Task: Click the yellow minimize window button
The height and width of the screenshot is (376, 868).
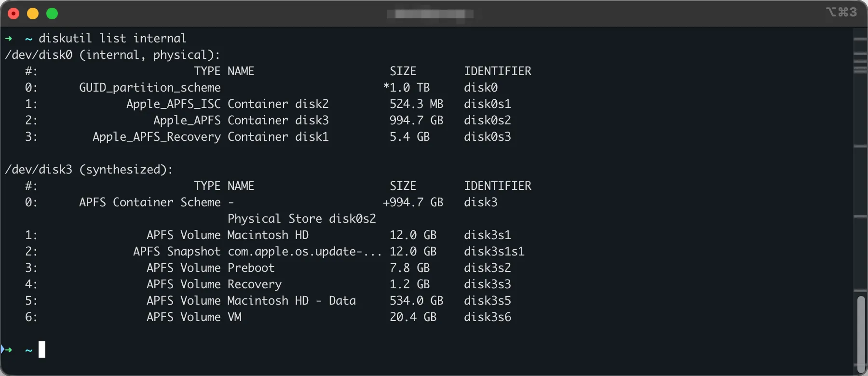Action: [33, 13]
